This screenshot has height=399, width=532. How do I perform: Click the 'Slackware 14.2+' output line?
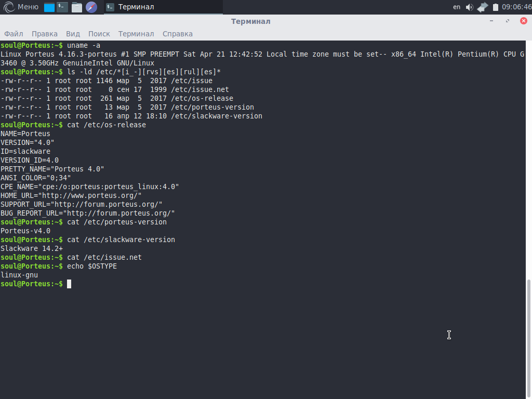coord(32,248)
